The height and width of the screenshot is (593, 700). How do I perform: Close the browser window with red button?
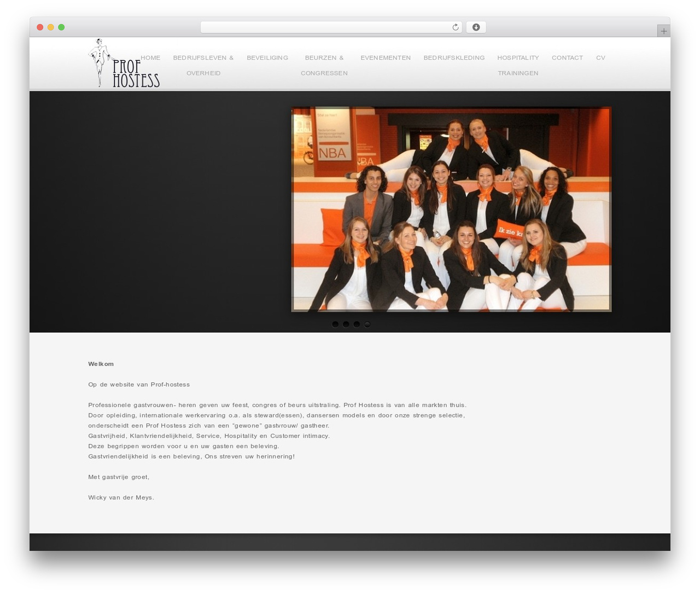40,27
